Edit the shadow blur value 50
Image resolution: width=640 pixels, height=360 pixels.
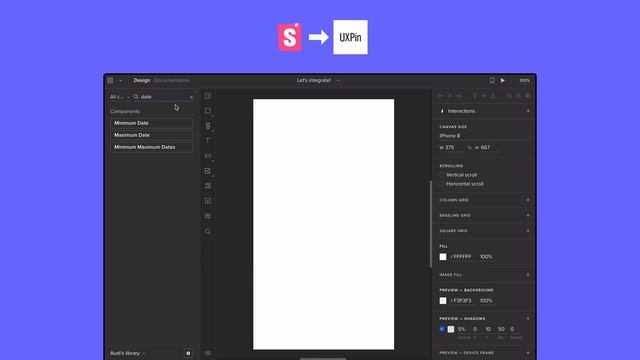501,329
